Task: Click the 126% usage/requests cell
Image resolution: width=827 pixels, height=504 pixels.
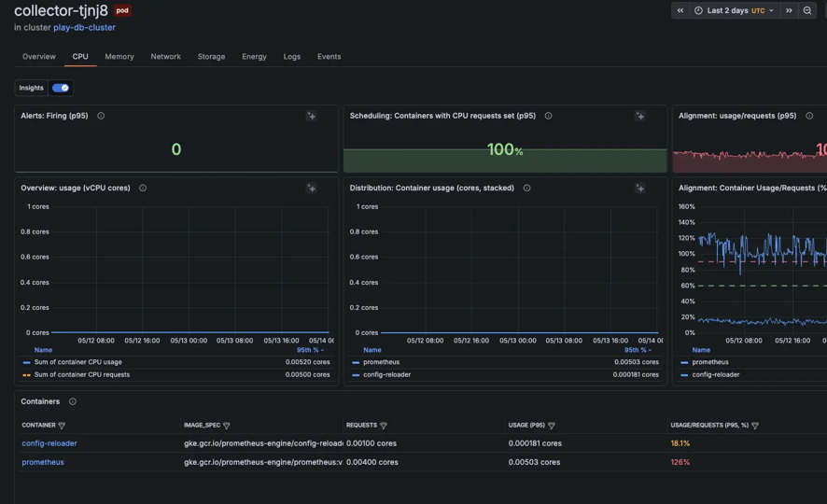Action: [680, 462]
